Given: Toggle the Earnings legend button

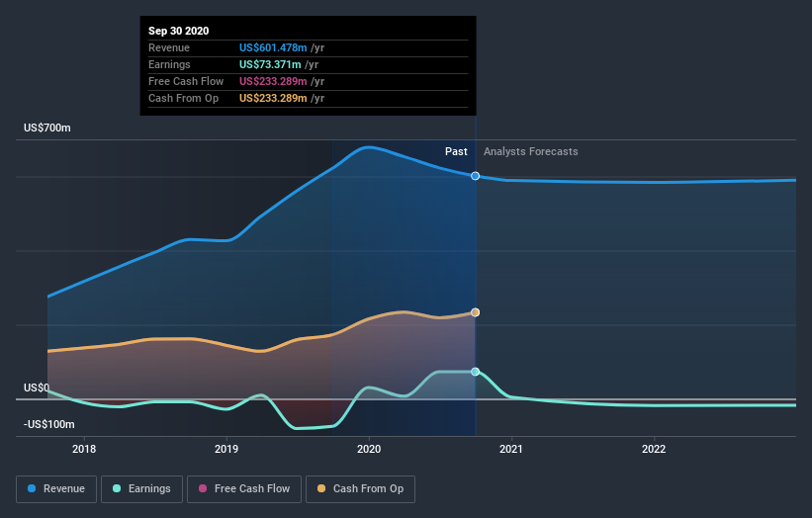Looking at the screenshot, I should click(x=141, y=489).
